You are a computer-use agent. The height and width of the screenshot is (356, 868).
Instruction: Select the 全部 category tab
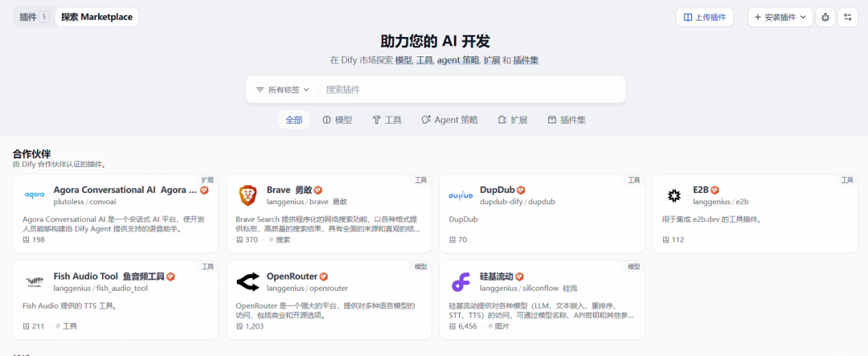click(294, 120)
